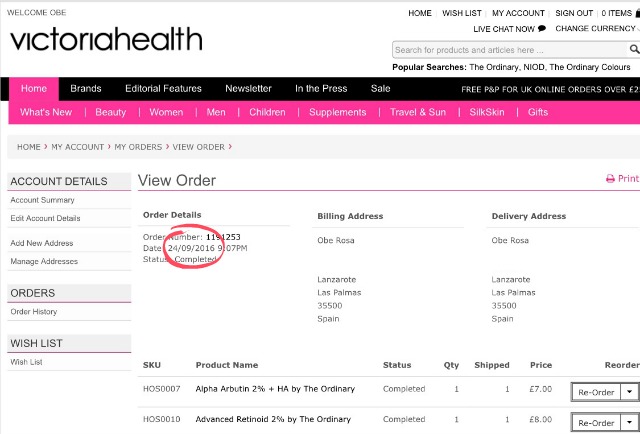The width and height of the screenshot is (640, 434).
Task: Open Order History in sidebar
Action: coord(34,312)
